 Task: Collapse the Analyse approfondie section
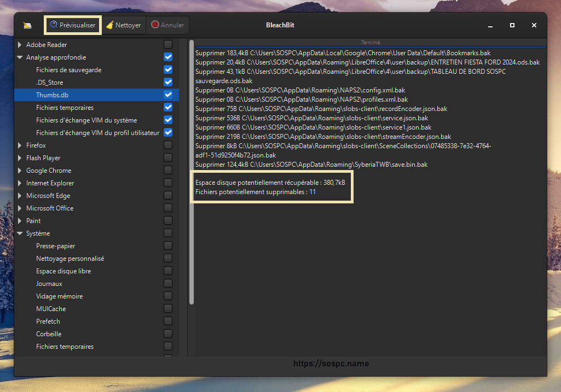pyautogui.click(x=20, y=57)
